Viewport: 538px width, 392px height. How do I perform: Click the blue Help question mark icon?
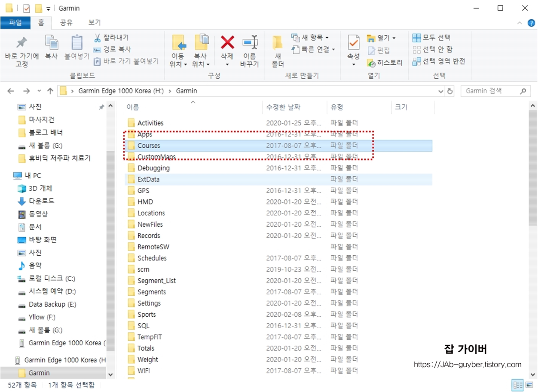click(x=531, y=23)
